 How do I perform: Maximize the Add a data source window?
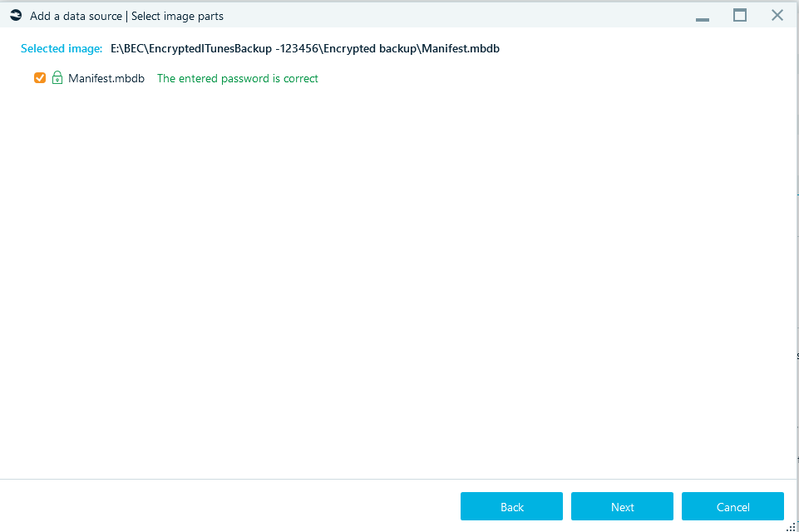coord(740,15)
